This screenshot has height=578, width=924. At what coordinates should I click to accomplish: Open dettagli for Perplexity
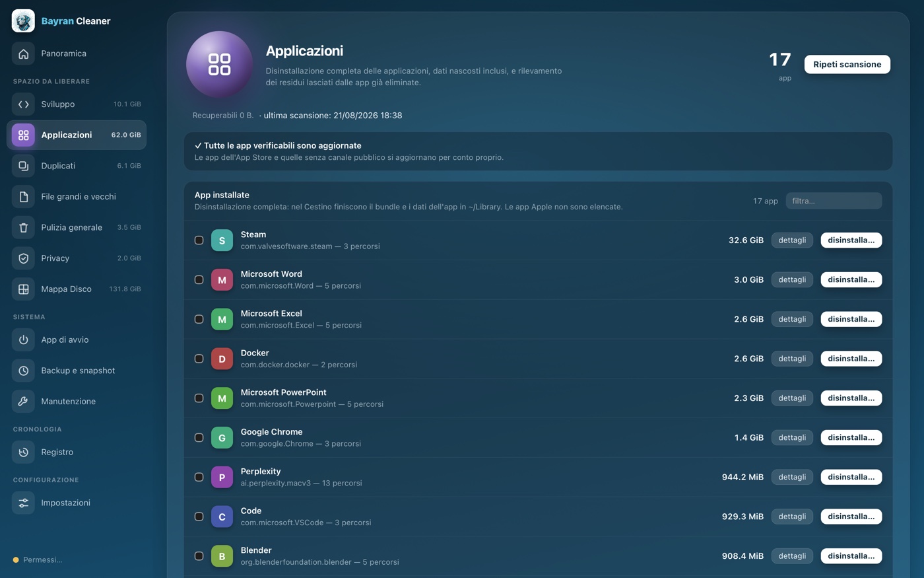click(792, 477)
